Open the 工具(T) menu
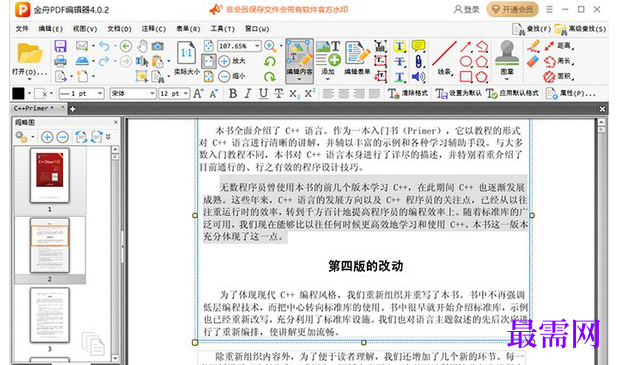 pos(223,29)
